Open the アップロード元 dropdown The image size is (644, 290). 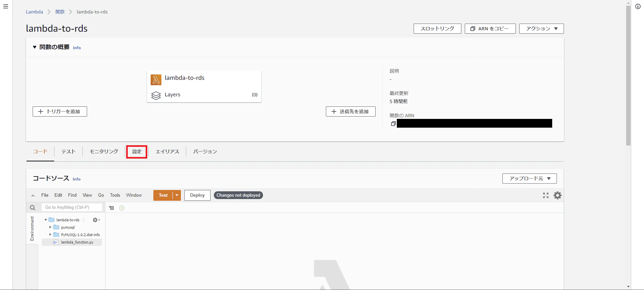point(530,179)
